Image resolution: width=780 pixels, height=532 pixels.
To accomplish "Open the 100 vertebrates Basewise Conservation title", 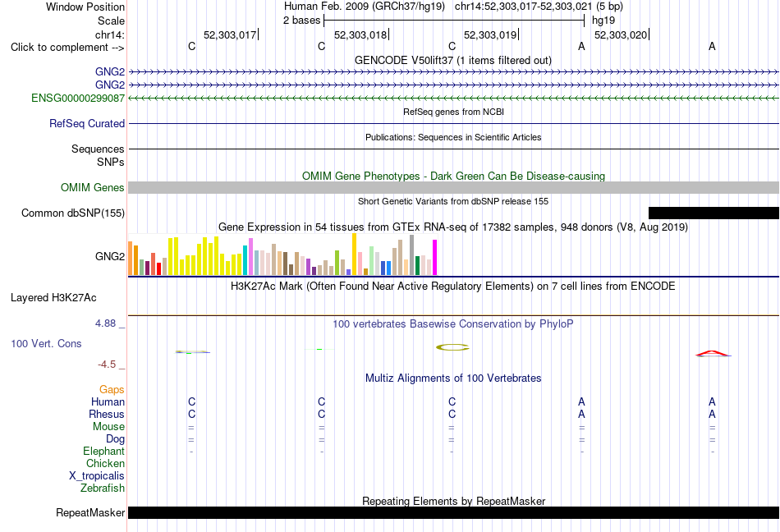I will (453, 324).
